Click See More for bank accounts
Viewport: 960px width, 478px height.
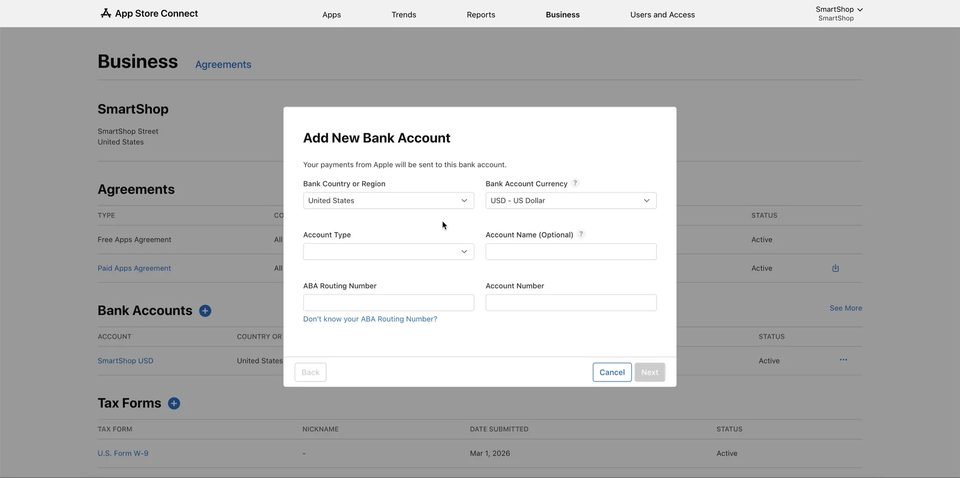click(846, 308)
